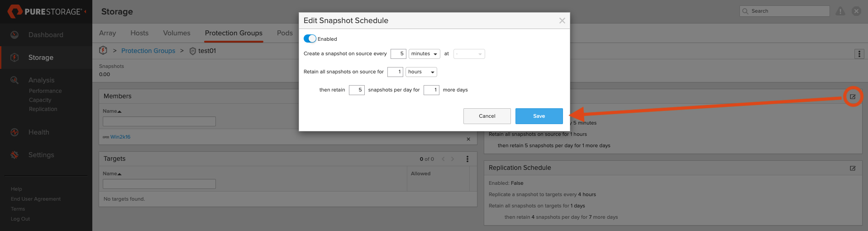Save the snapshot schedule
868x231 pixels.
[539, 116]
